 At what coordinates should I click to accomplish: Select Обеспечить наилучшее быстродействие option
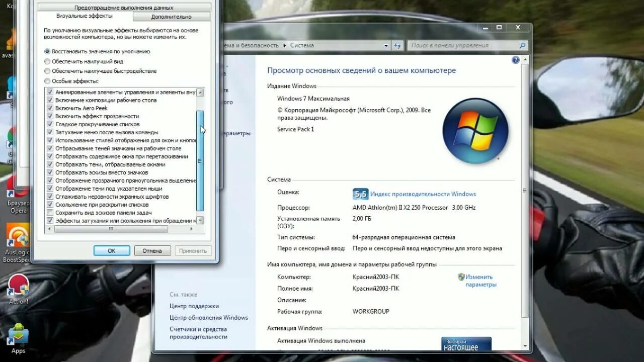point(46,71)
